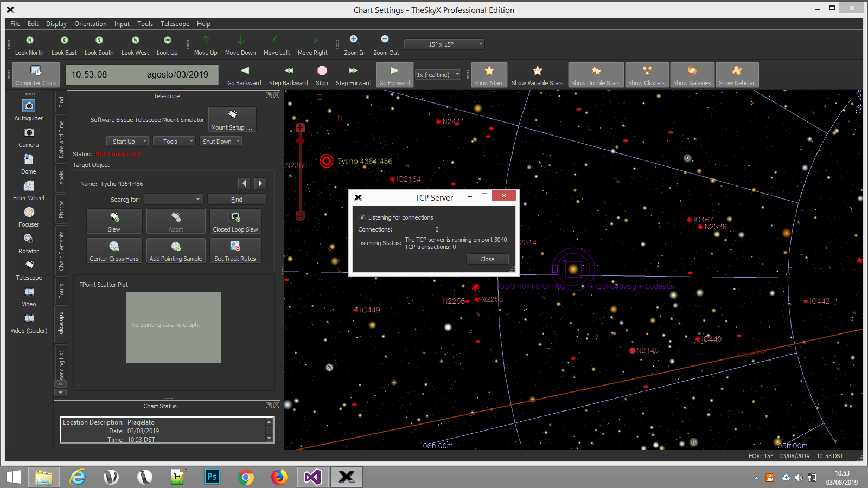This screenshot has width=868, height=488.
Task: Click Go Forward time playback
Action: click(394, 75)
